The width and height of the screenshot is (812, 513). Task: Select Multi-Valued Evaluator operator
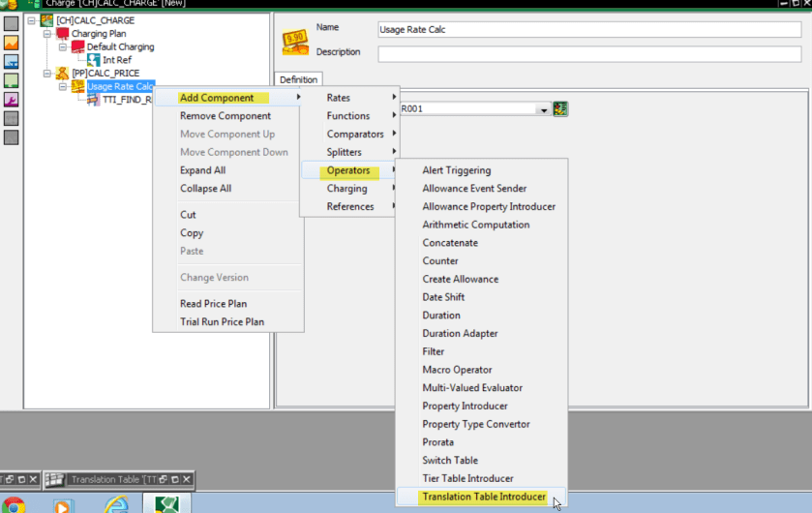click(x=482, y=388)
